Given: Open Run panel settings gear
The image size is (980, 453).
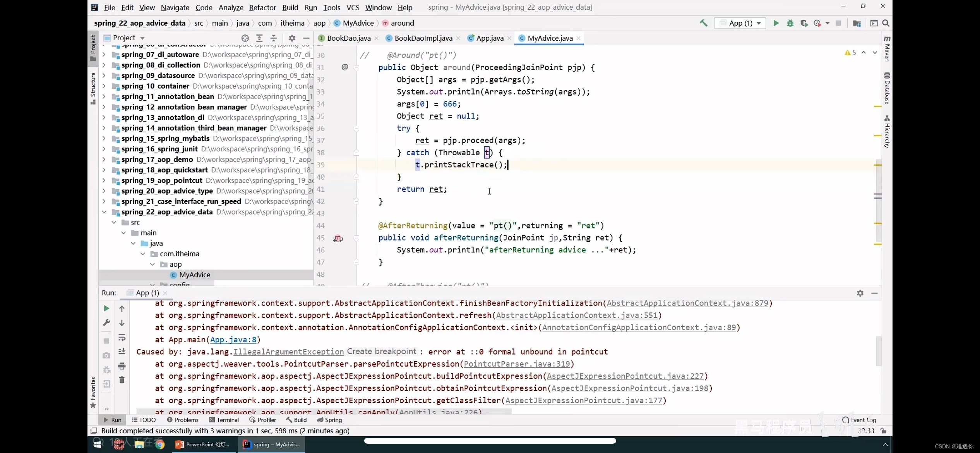Looking at the screenshot, I should click(860, 293).
